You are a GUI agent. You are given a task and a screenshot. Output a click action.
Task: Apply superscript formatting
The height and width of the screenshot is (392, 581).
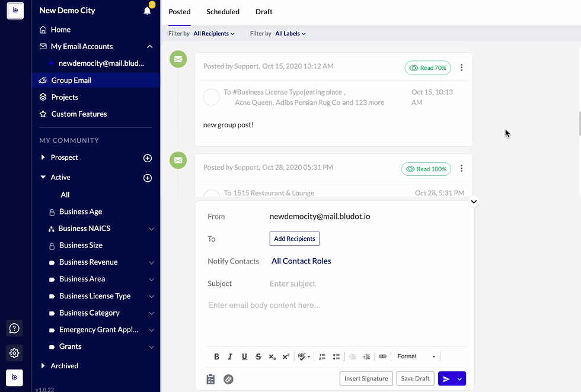click(x=286, y=356)
